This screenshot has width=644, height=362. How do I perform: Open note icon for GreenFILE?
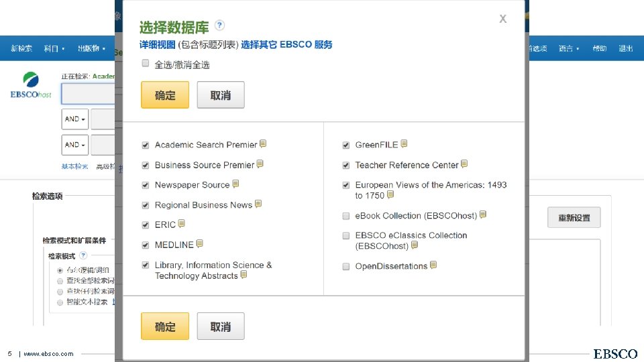click(x=404, y=143)
